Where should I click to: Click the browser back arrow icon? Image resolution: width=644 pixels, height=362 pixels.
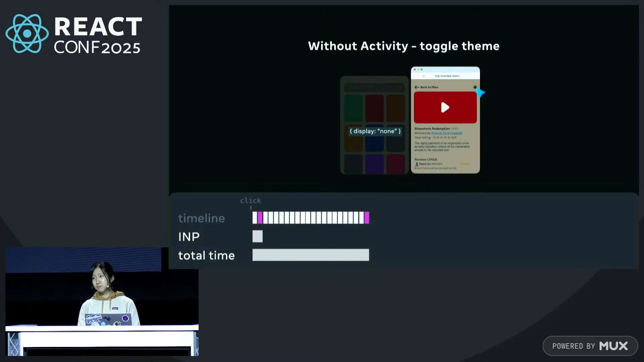click(x=414, y=76)
